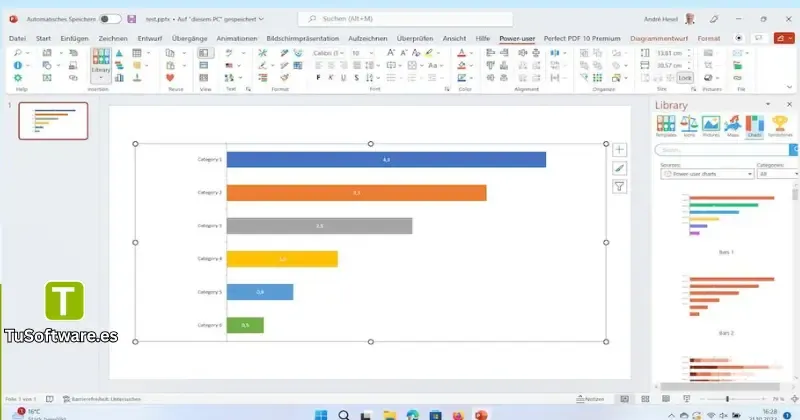The height and width of the screenshot is (420, 800).
Task: Switch to the Animationen tab
Action: click(237, 38)
